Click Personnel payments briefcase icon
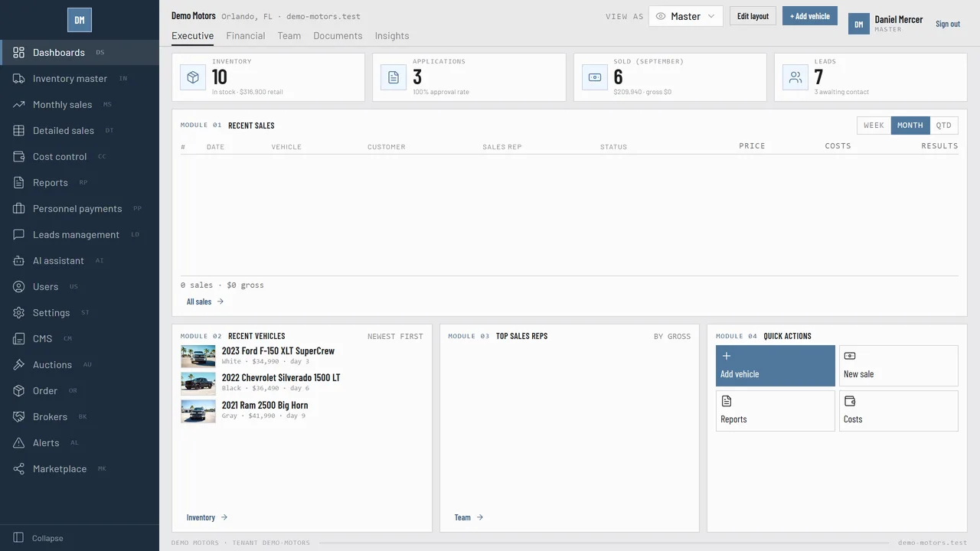 (x=19, y=209)
